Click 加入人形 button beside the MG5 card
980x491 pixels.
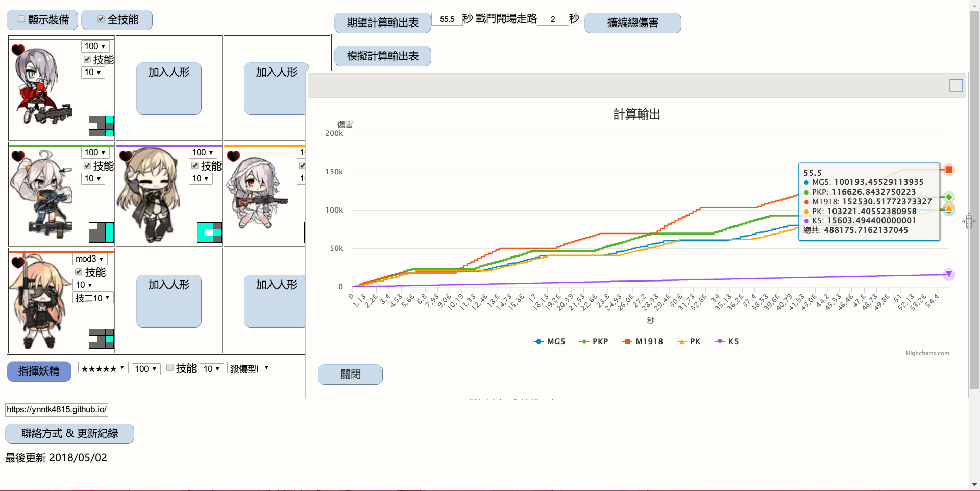click(x=169, y=89)
